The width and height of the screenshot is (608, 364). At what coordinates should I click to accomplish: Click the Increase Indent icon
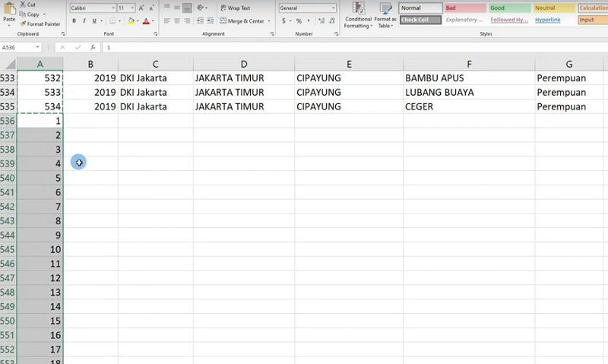point(210,21)
